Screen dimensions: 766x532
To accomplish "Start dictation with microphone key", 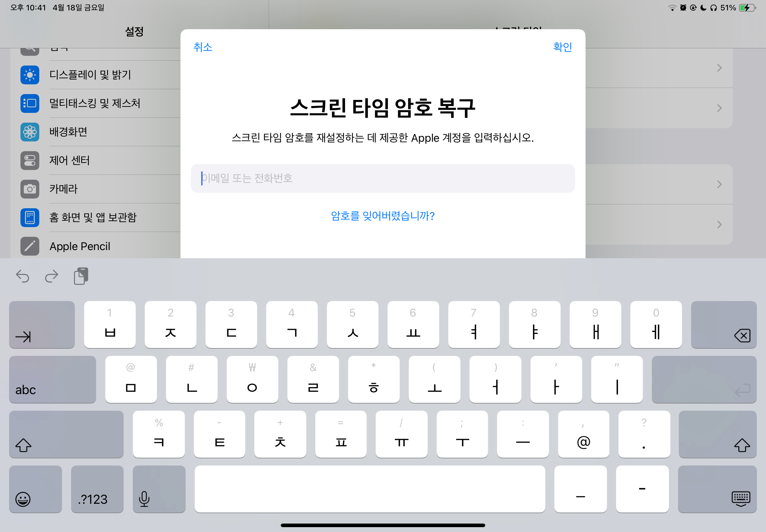I will 159,489.
